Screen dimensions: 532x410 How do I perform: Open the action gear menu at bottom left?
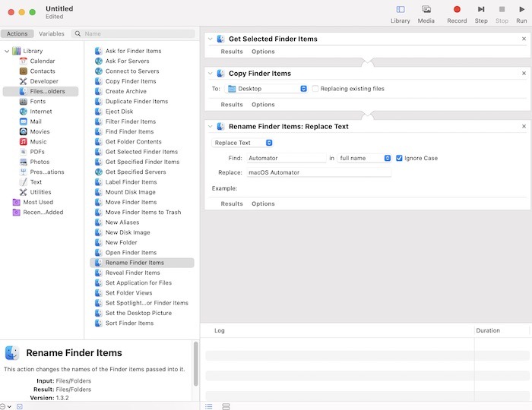coord(5,406)
